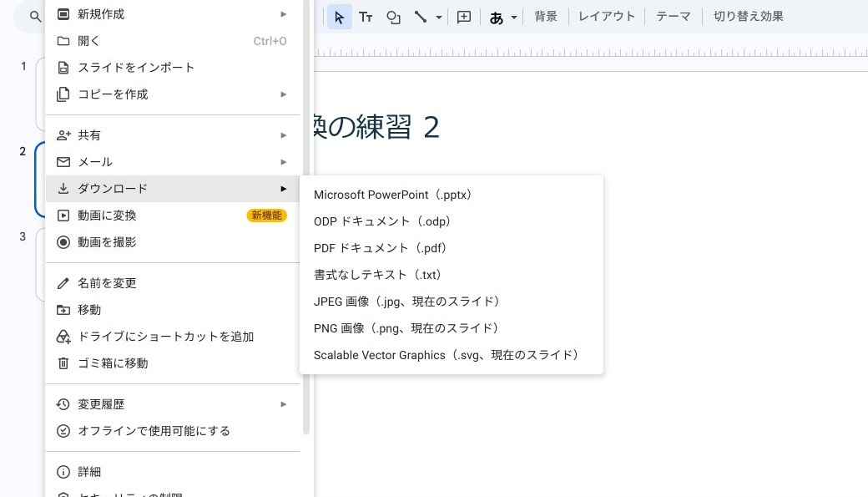This screenshot has width=868, height=497.
Task: Click the コピーを作成 copy icon
Action: (63, 94)
